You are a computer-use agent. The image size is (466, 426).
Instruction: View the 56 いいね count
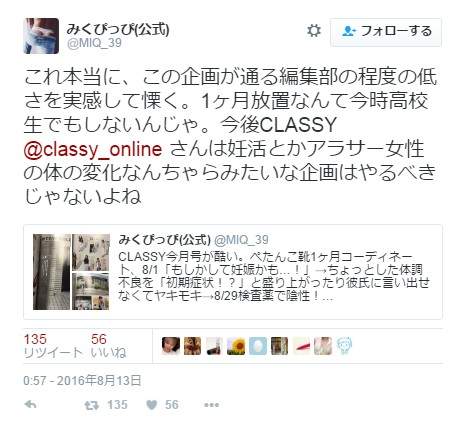[x=109, y=346]
